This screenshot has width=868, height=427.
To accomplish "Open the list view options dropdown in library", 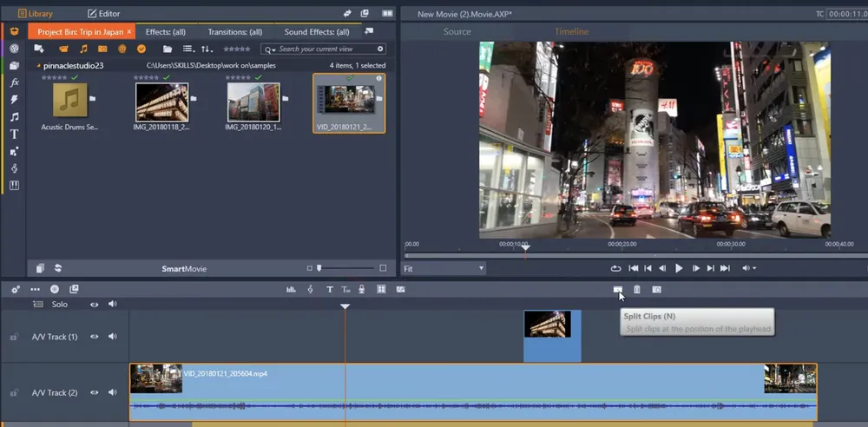I will pyautogui.click(x=188, y=49).
